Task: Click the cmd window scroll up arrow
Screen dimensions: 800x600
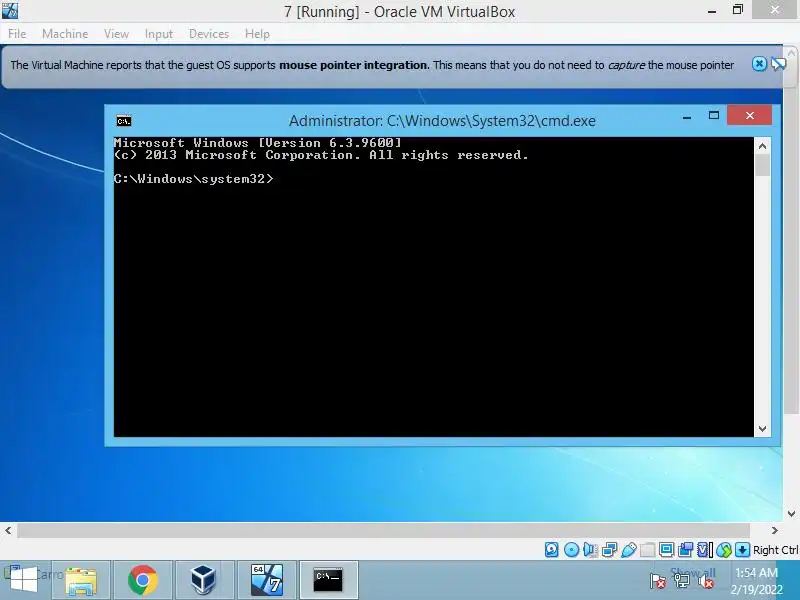Action: 762,146
